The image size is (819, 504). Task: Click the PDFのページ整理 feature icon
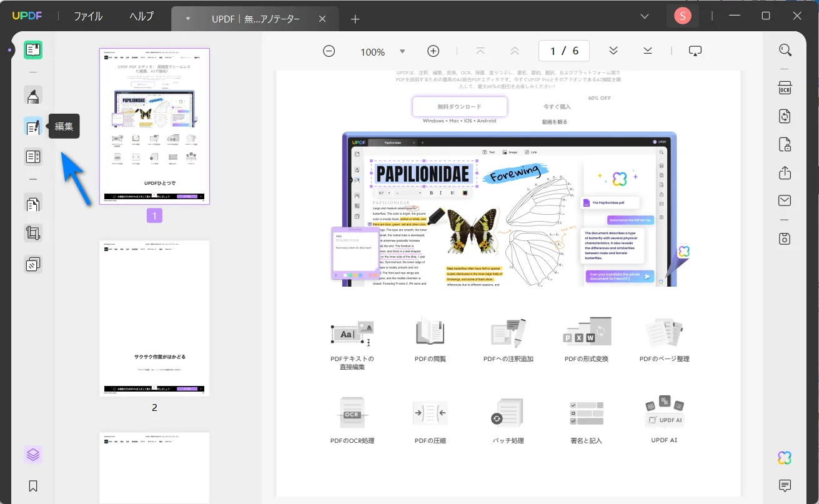click(x=664, y=334)
